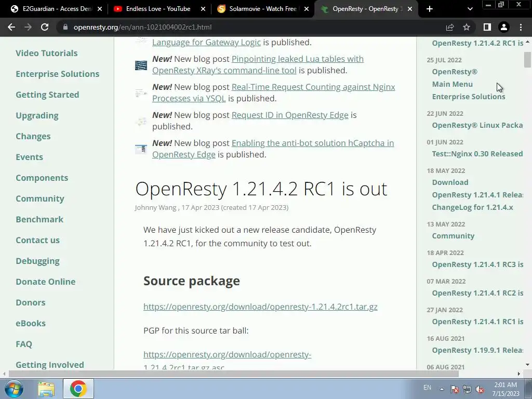Open Download under 18 MAY 2022

tap(450, 182)
